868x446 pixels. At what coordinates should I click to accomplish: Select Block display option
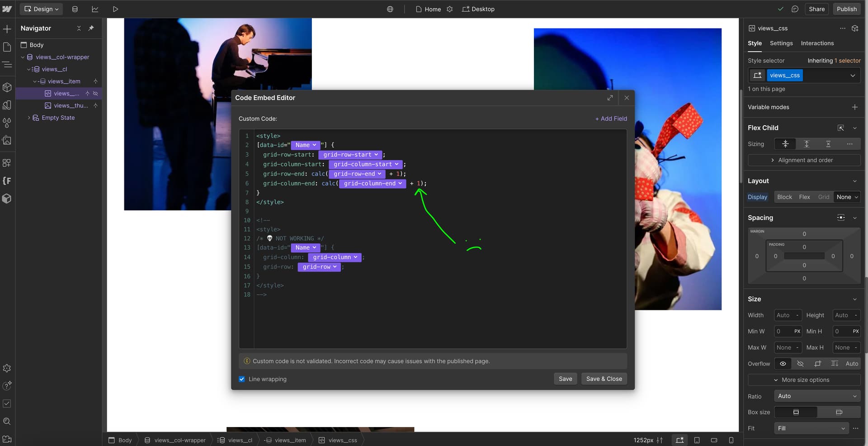(784, 197)
